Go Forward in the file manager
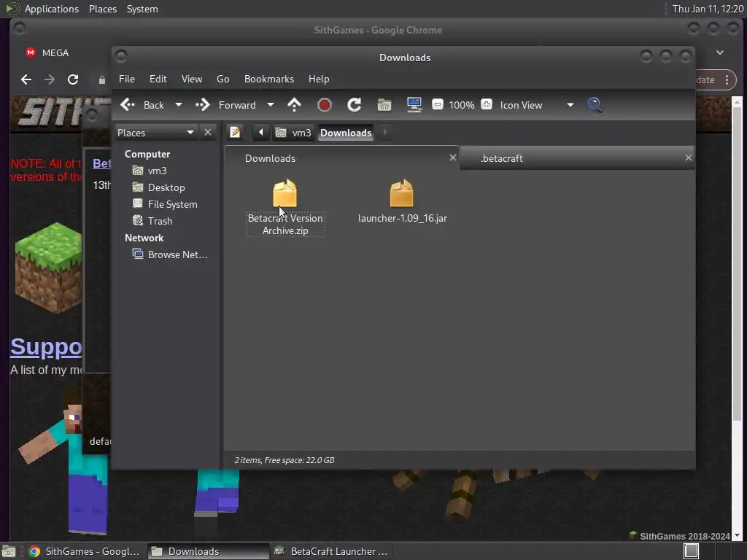 click(x=226, y=105)
